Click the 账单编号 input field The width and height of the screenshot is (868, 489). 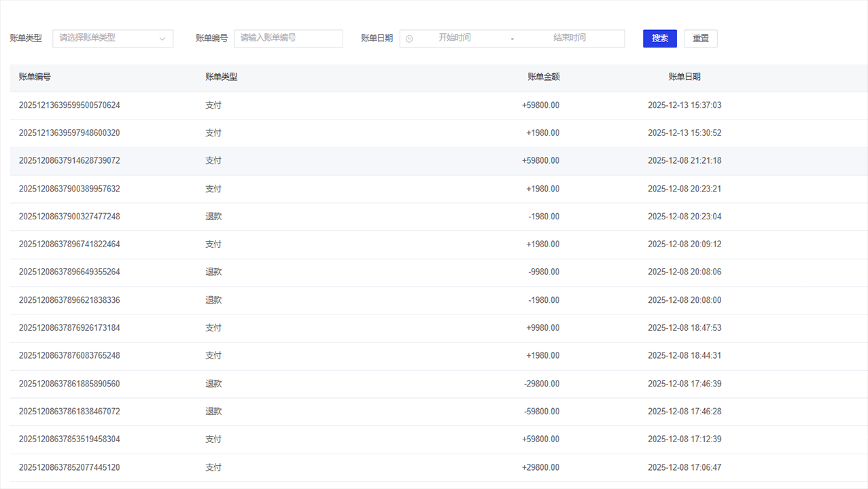coord(288,38)
